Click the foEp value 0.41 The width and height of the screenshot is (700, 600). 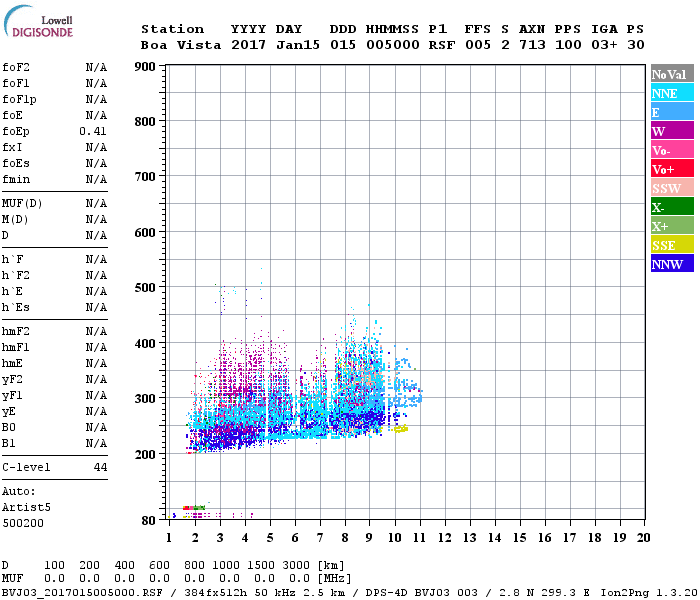tap(93, 131)
